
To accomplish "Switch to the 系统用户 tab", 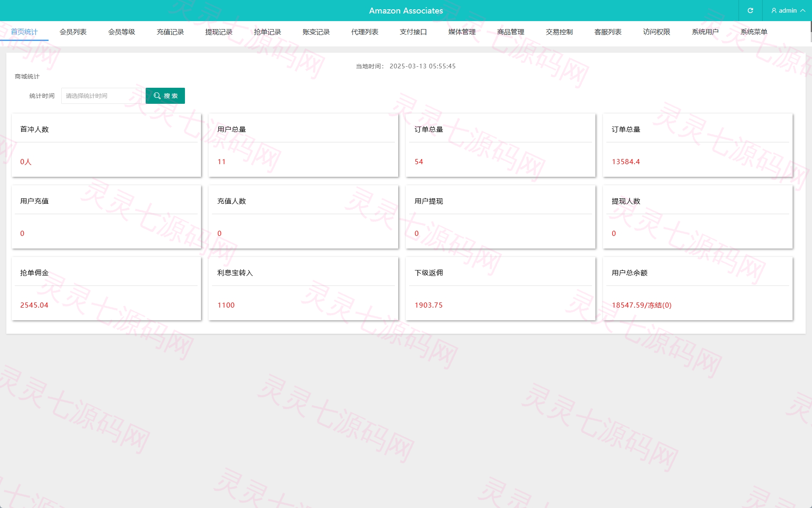I will click(705, 32).
